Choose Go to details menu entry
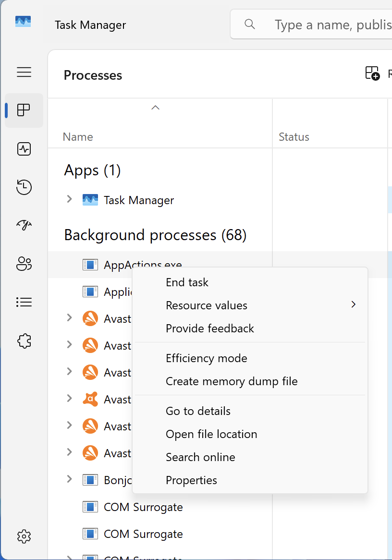Screen dimensions: 392x560 click(250, 411)
